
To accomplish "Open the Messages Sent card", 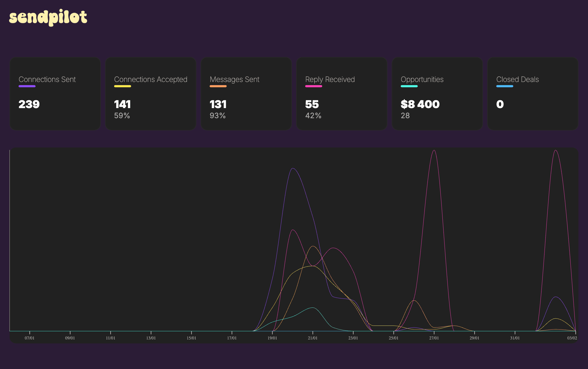I will point(246,94).
